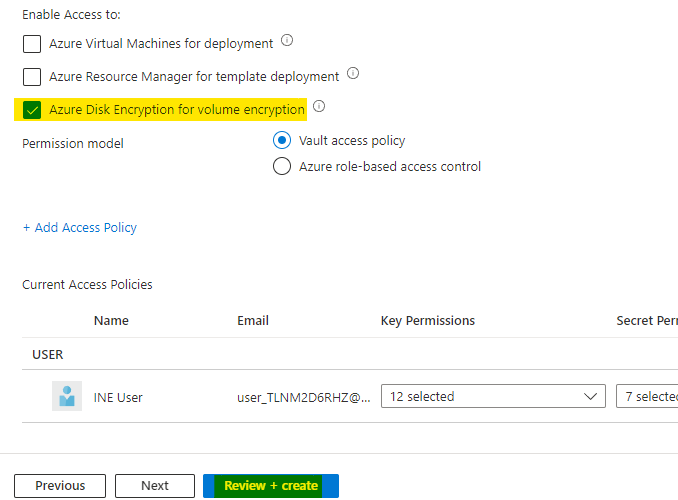This screenshot has height=500, width=678.
Task: Click info icon beside Azure Resource Manager option
Action: [353, 74]
